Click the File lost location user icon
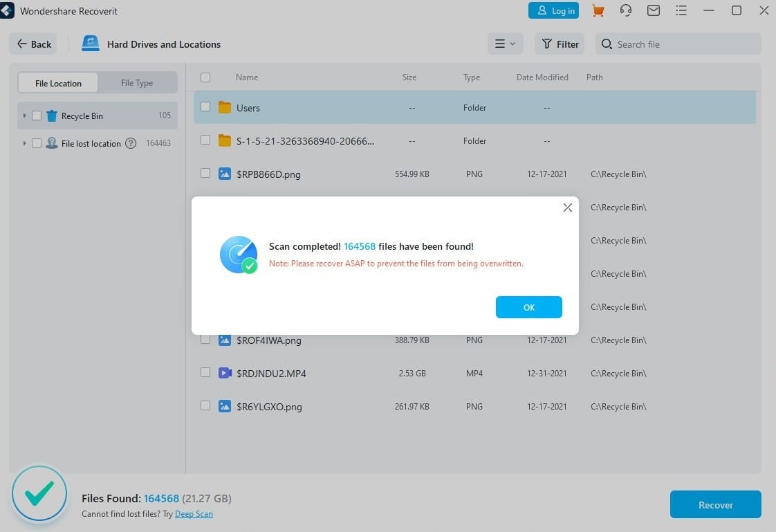 tap(51, 143)
